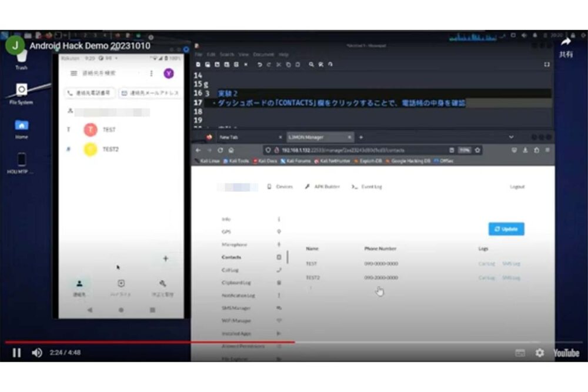Click the share arrow icon

[x=566, y=42]
